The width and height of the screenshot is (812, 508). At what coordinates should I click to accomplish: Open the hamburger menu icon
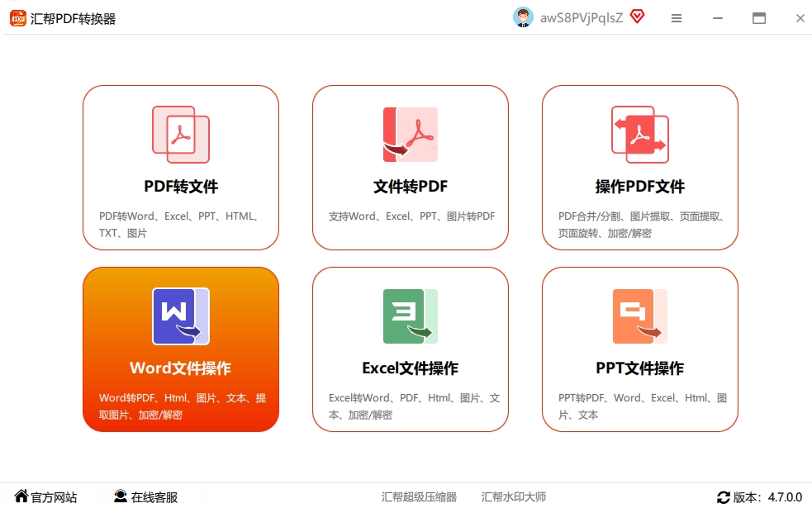coord(677,18)
